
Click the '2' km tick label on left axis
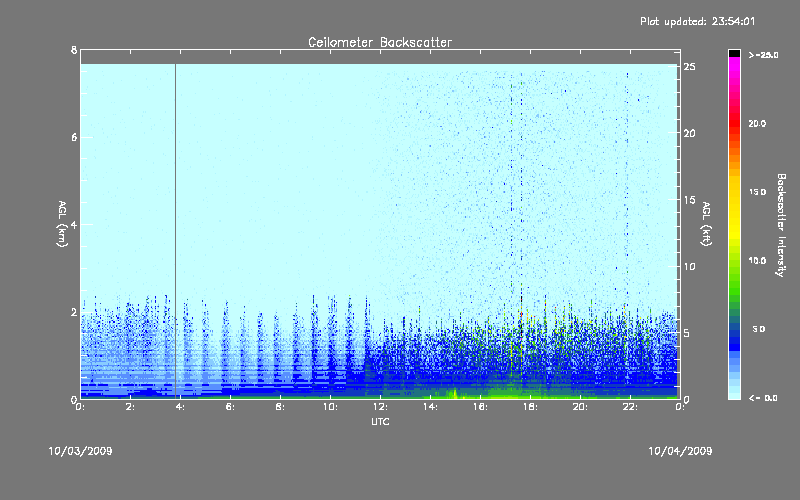click(x=74, y=312)
